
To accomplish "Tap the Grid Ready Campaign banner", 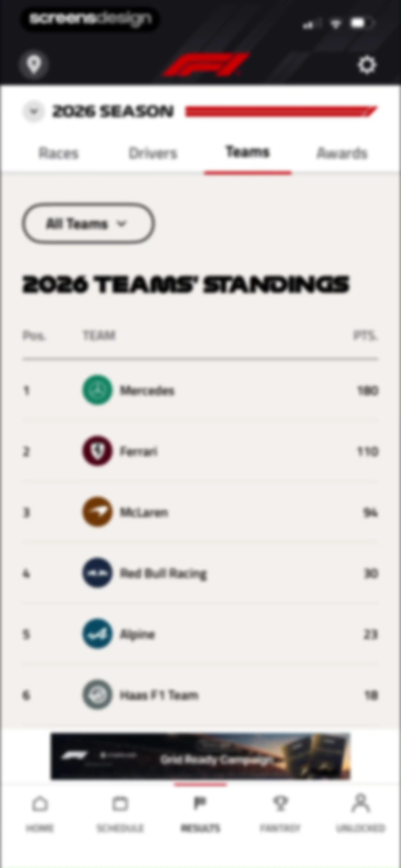I will pos(201,756).
